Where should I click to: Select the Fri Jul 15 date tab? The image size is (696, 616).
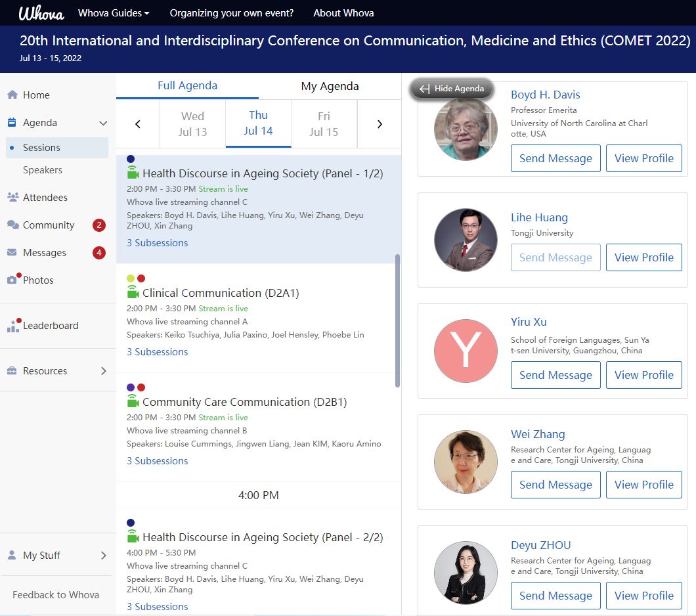(324, 123)
